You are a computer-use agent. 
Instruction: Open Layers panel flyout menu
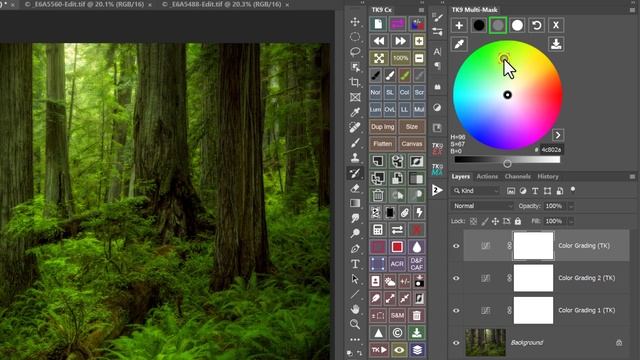(x=632, y=176)
